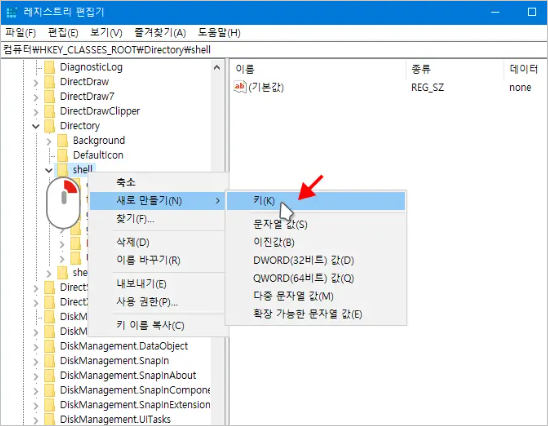This screenshot has height=426, width=548.
Task: Select the DefaultIcon tree item
Action: tap(98, 155)
